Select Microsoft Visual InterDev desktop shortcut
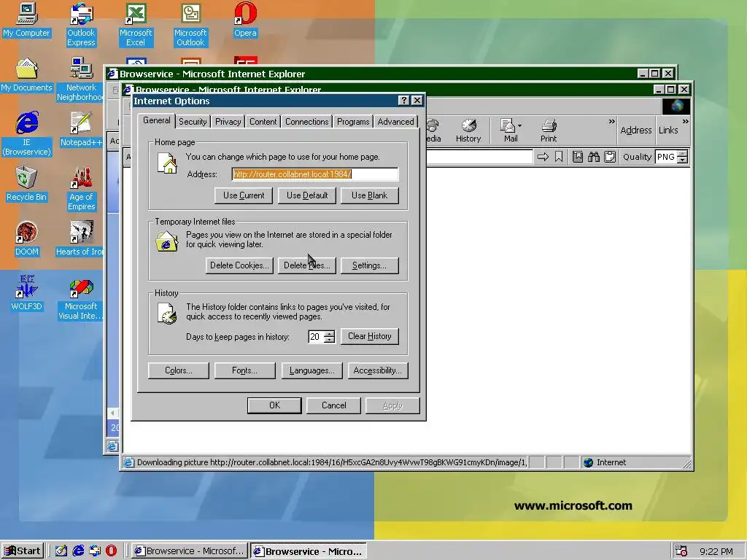The image size is (747, 560). [81, 298]
